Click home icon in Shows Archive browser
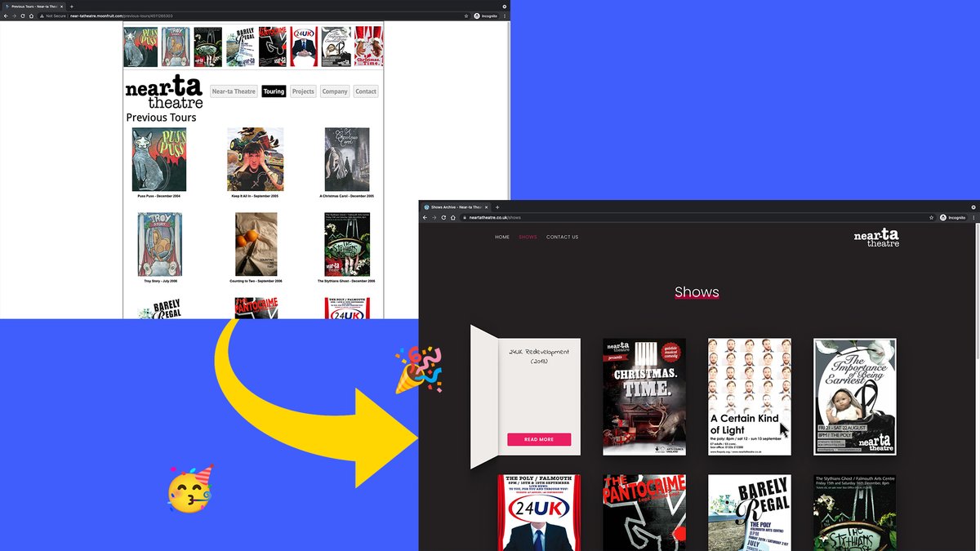This screenshot has height=551, width=980. tap(452, 217)
